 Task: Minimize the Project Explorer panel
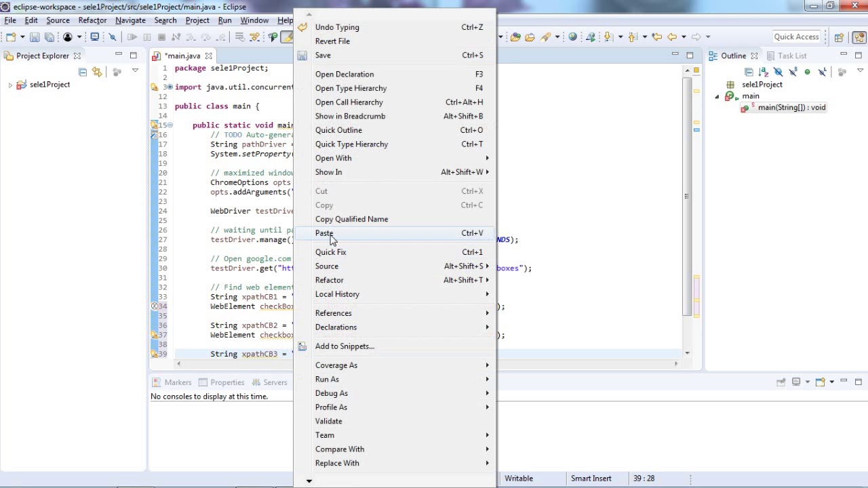pyautogui.click(x=119, y=56)
